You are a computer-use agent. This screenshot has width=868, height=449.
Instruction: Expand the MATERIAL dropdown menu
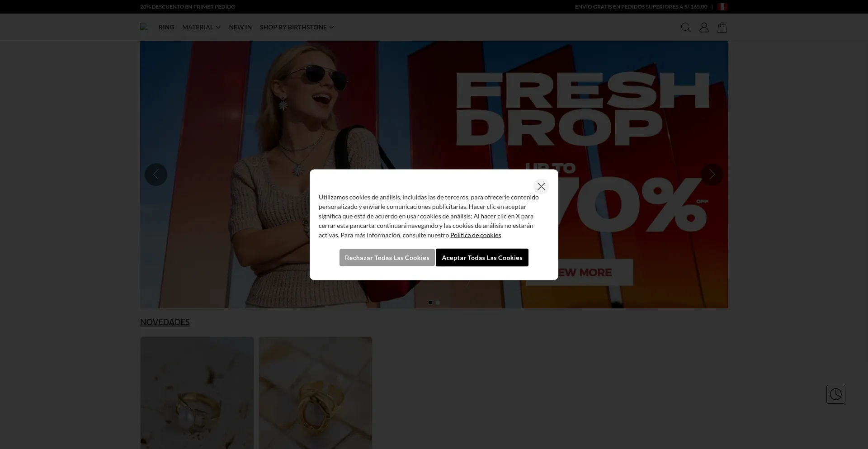coord(201,27)
